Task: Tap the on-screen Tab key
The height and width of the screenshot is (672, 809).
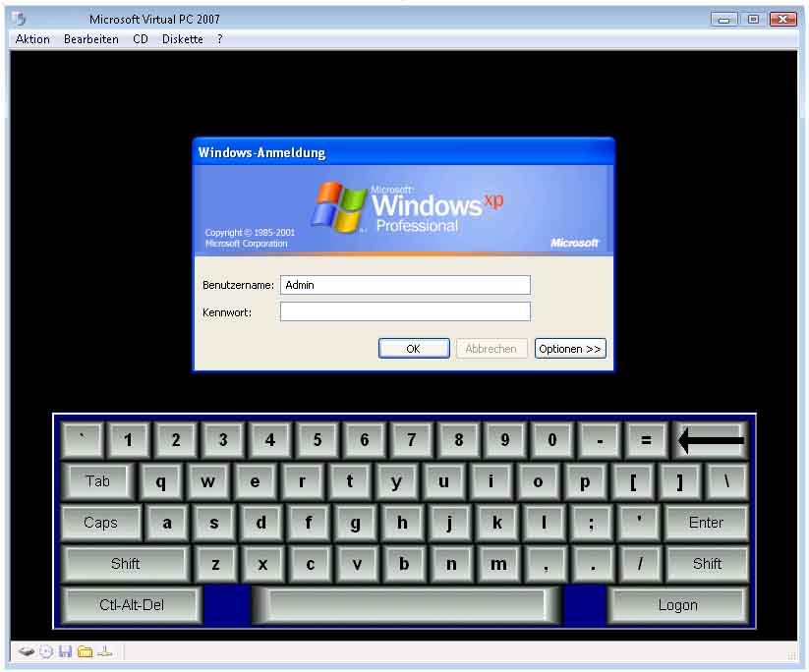Action: coord(97,481)
